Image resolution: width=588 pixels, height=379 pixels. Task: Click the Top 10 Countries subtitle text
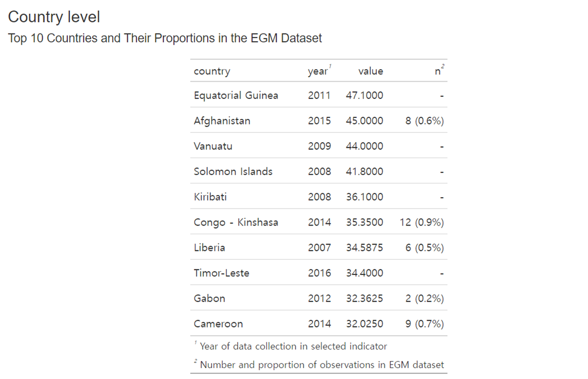(165, 39)
